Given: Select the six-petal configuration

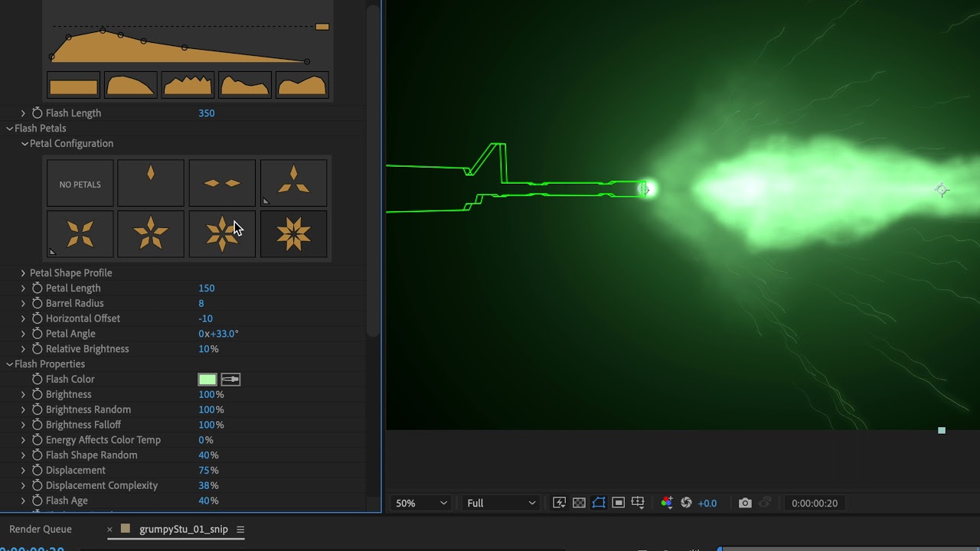Looking at the screenshot, I should [222, 234].
